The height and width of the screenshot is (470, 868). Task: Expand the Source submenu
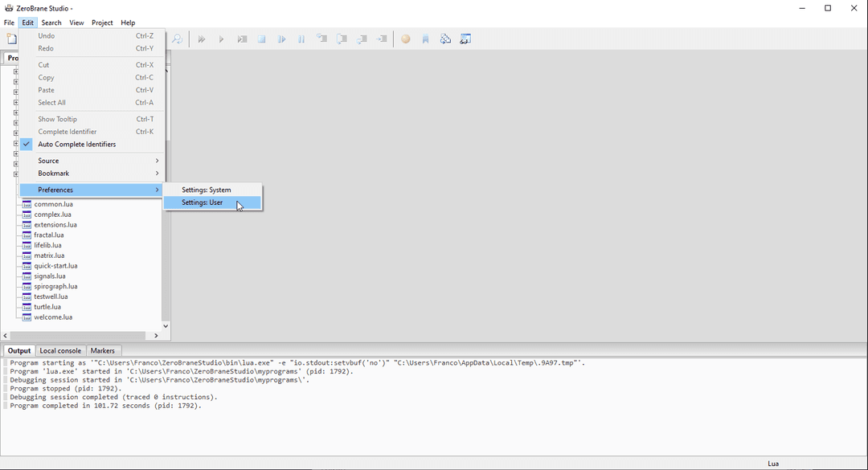click(x=48, y=160)
